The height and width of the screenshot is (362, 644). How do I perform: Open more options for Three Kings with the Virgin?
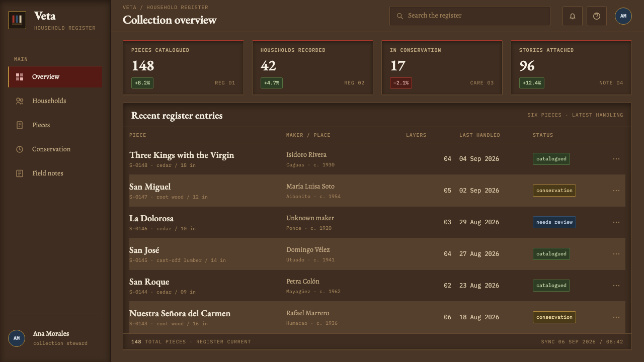coord(616,159)
